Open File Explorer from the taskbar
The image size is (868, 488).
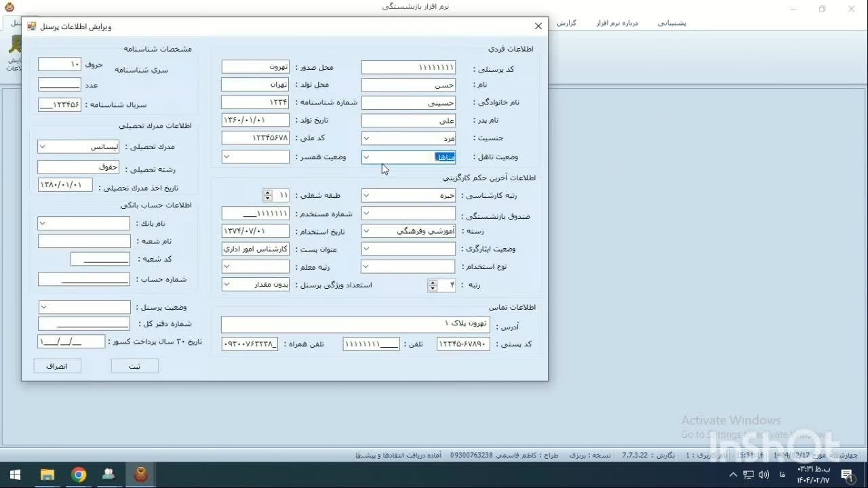[47, 474]
